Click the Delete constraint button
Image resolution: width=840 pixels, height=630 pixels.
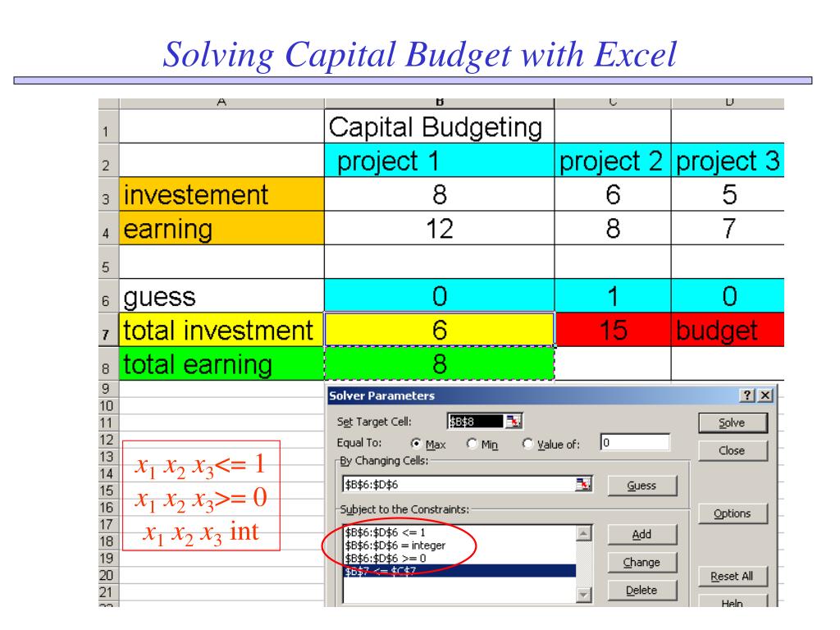pyautogui.click(x=641, y=591)
